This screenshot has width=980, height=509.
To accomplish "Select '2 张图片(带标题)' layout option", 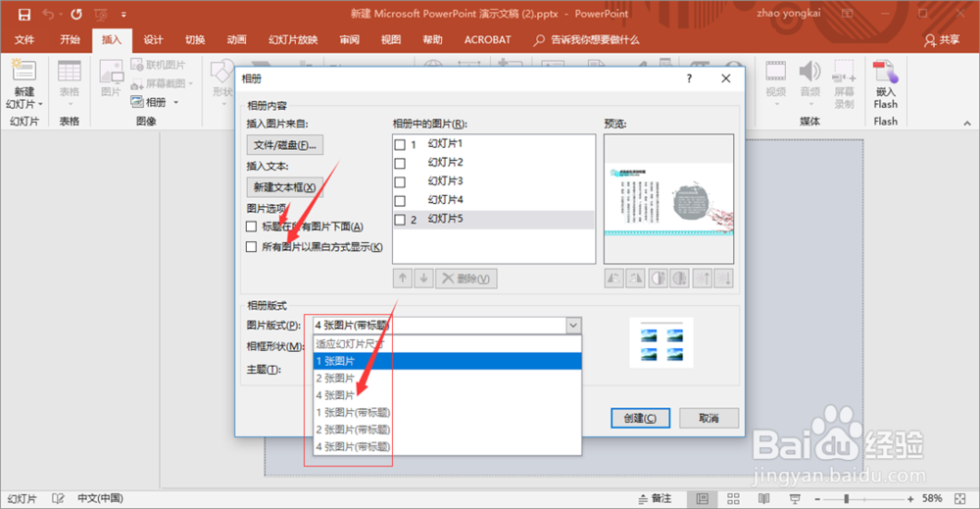I will click(448, 430).
